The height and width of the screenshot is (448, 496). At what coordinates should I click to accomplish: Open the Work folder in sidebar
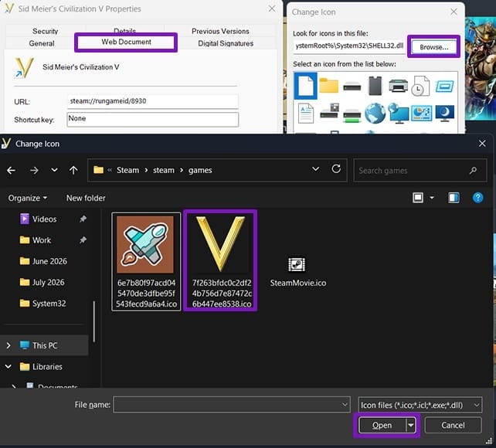[x=35, y=240]
